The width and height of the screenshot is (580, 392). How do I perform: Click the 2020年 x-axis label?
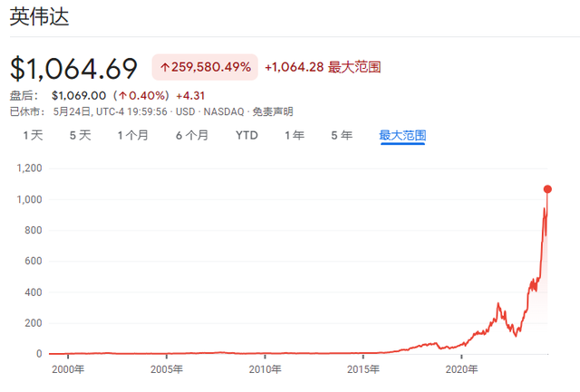[x=463, y=369]
